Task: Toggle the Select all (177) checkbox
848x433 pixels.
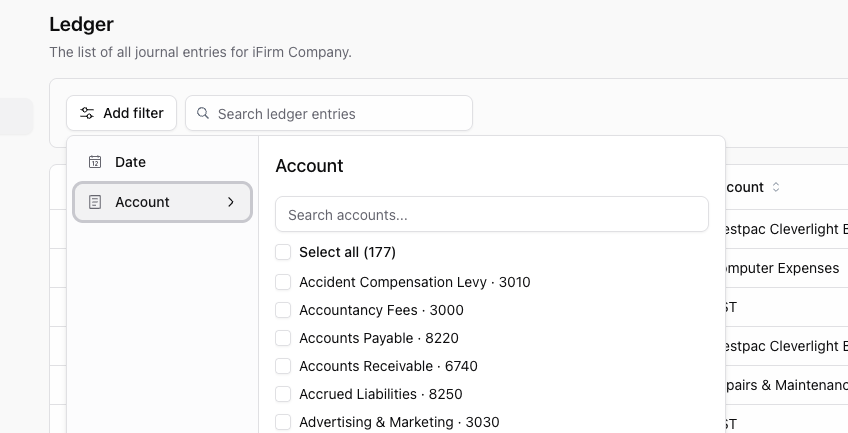Action: point(283,252)
